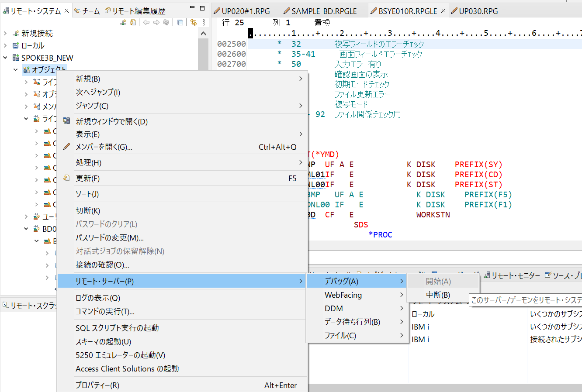
Task: Choose パスワードの変更(M)...
Action: point(182,238)
